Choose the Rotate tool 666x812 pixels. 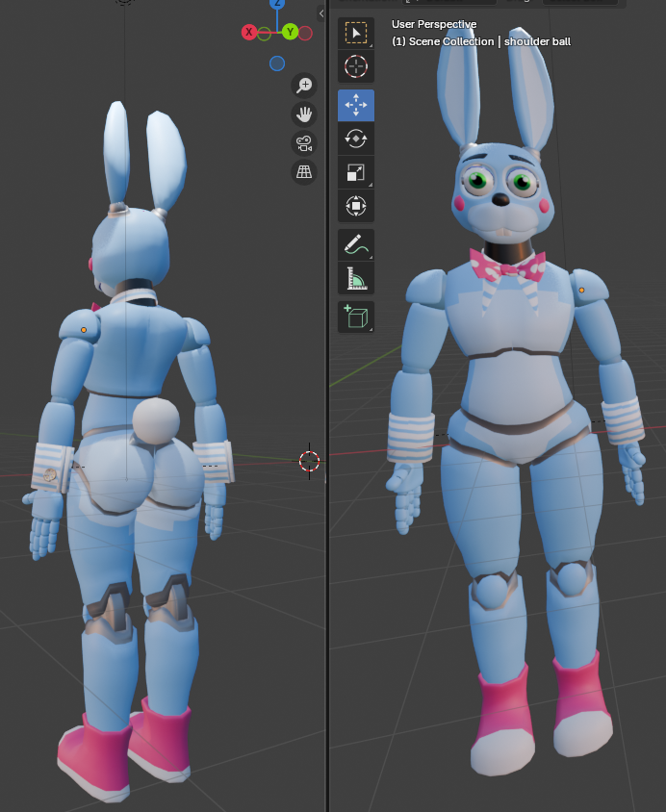click(x=356, y=139)
